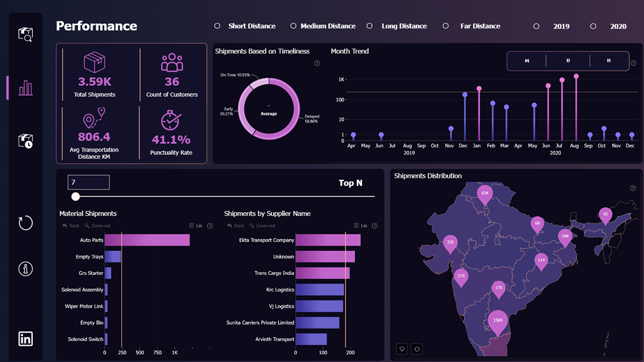Select the Long Distance filter option
Image resolution: width=644 pixels, height=362 pixels.
(x=369, y=26)
